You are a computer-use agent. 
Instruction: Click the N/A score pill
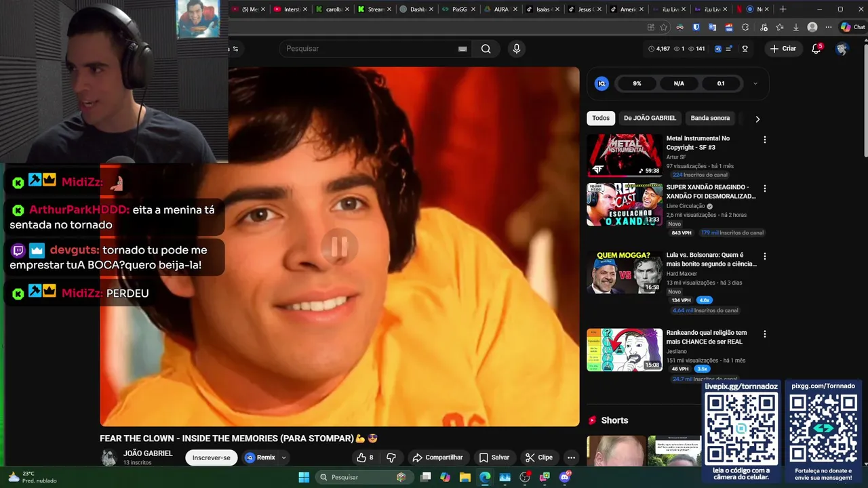point(679,83)
